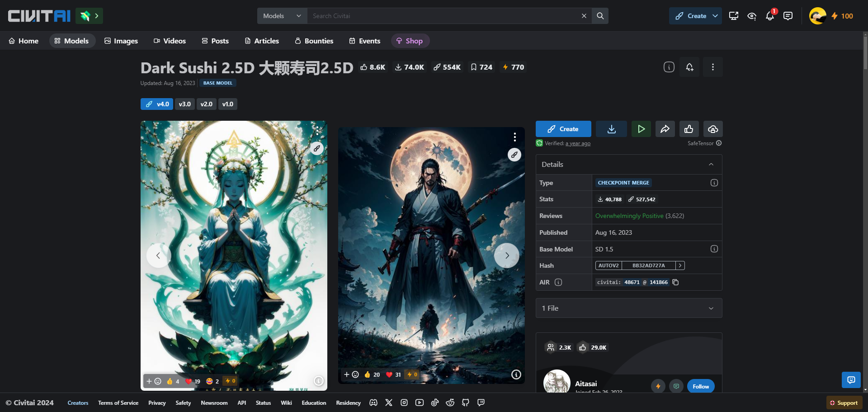Screen dimensions: 868x412
Task: Expand the hash list arrow
Action: pos(680,265)
